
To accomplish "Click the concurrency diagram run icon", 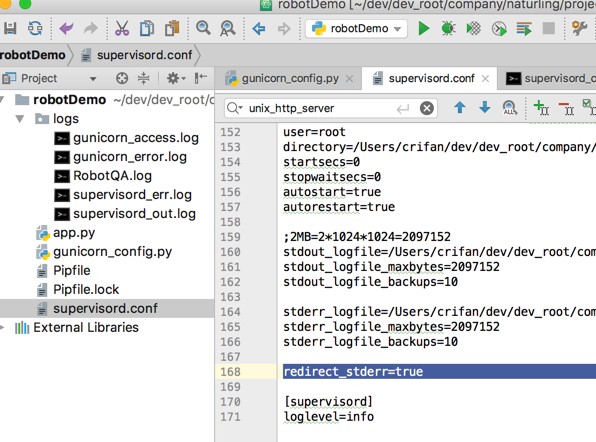I will 524,29.
